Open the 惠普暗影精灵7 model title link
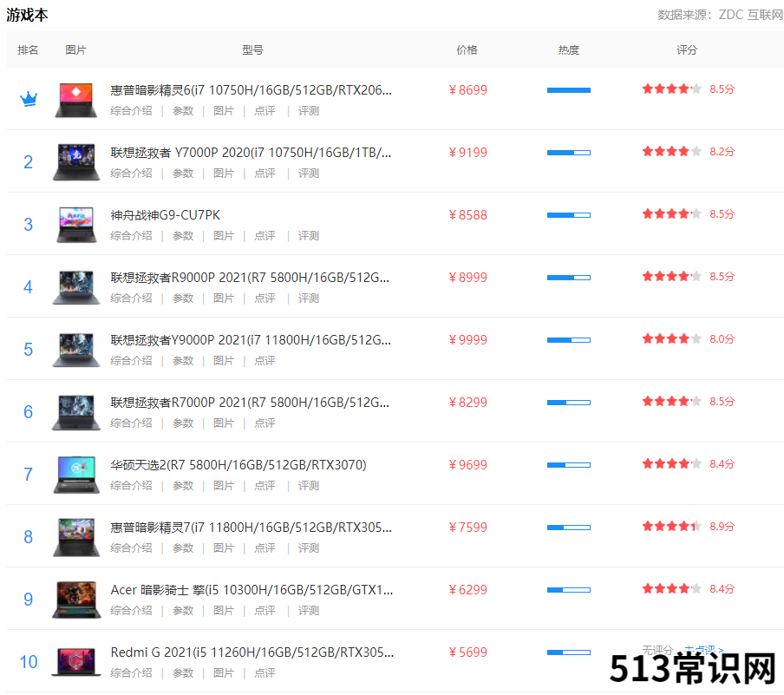The width and height of the screenshot is (784, 695). [251, 528]
